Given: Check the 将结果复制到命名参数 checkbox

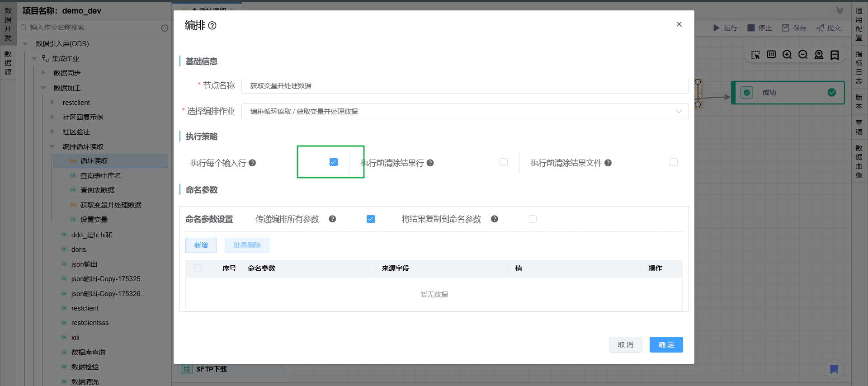Looking at the screenshot, I should tap(533, 219).
